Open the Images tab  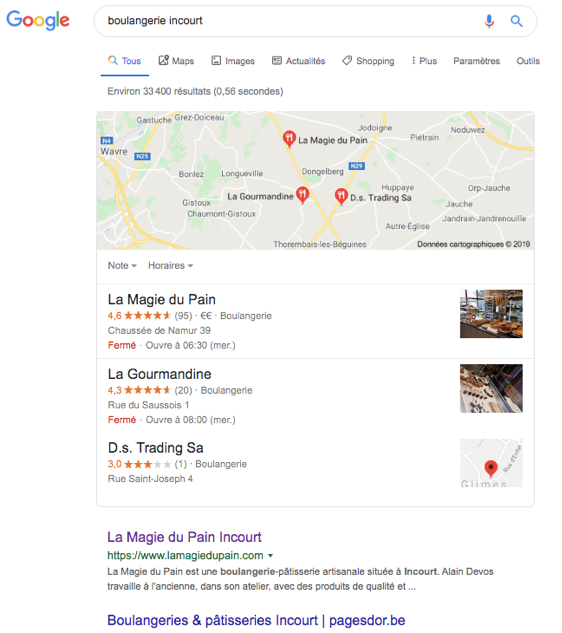pyautogui.click(x=233, y=61)
